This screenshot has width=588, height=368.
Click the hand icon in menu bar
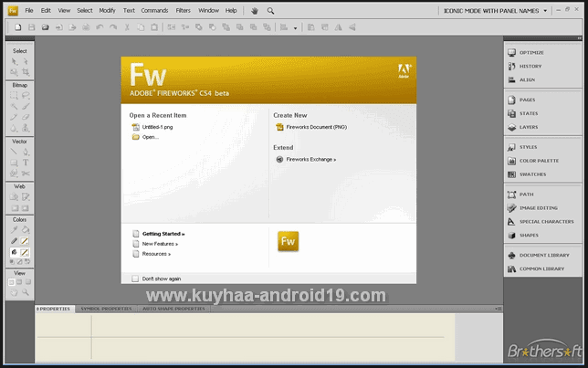point(255,11)
